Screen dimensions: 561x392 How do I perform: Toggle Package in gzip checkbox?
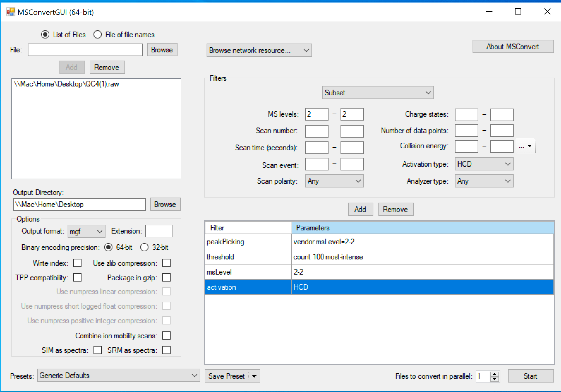click(166, 277)
